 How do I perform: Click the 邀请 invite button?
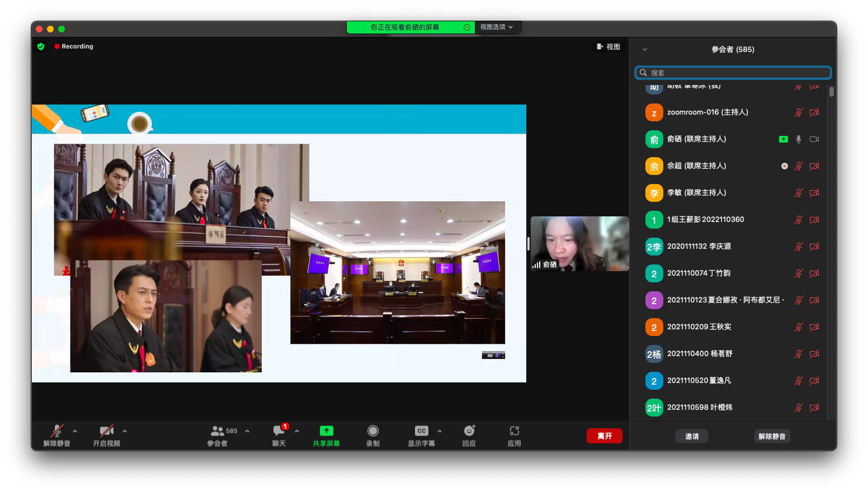tap(692, 436)
